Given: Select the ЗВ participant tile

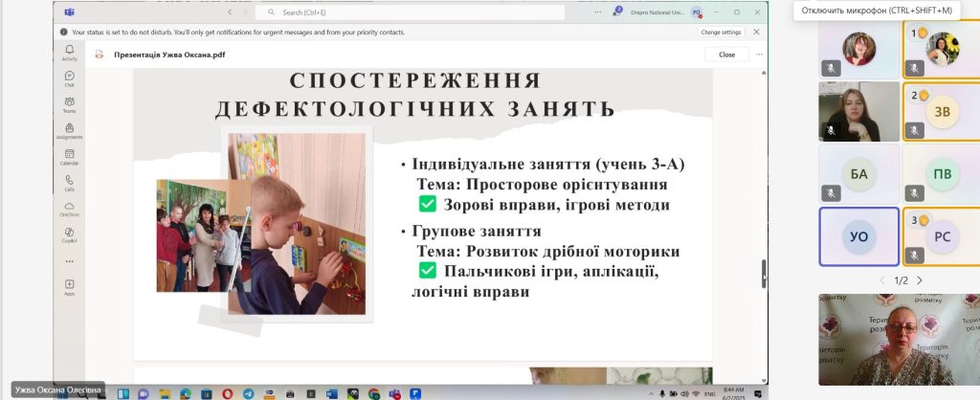Looking at the screenshot, I should [940, 112].
